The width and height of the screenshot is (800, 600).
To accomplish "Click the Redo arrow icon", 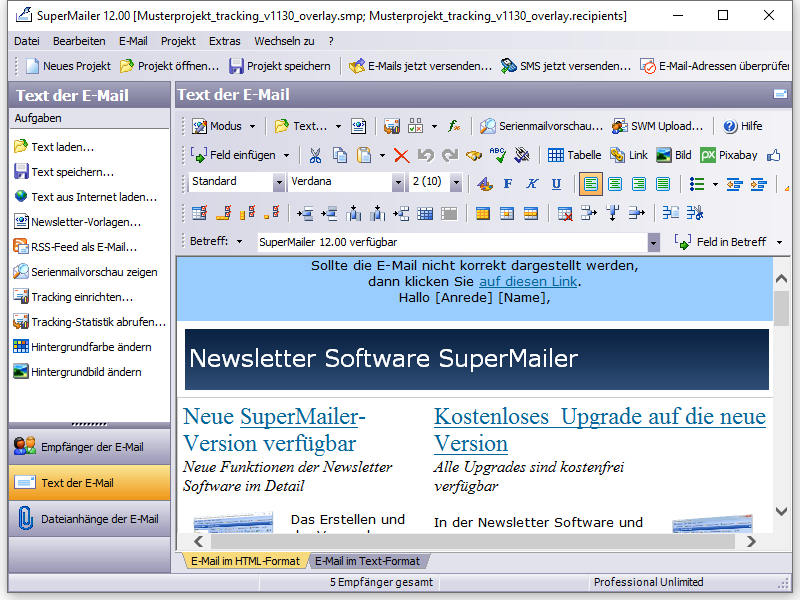I will (449, 155).
